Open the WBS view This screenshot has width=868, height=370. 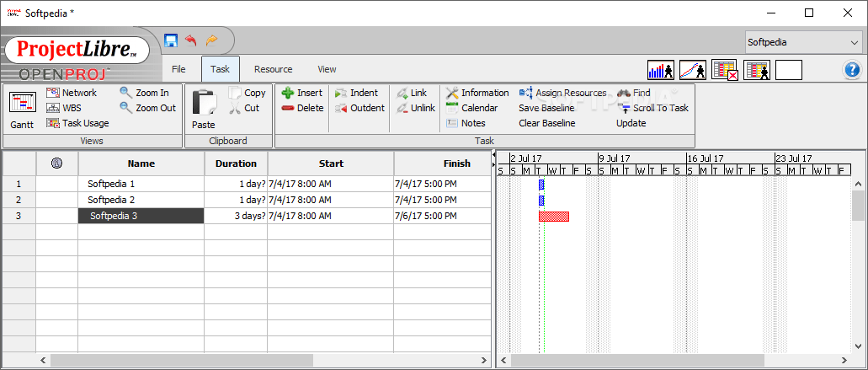click(64, 108)
